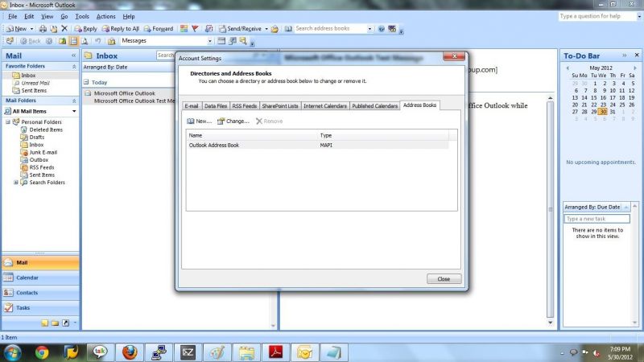
Task: Click the Reply toolbar button
Action: (85, 29)
